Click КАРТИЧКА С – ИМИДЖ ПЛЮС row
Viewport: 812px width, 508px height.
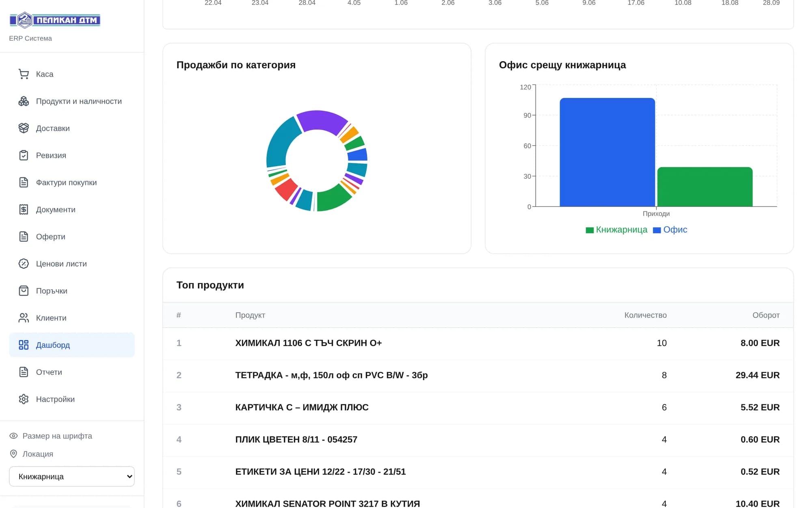tap(478, 407)
